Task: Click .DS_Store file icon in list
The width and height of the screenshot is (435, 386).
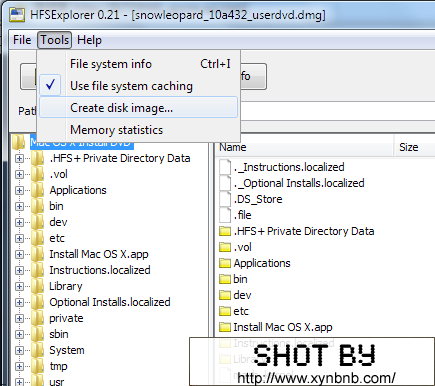Action: (225, 199)
